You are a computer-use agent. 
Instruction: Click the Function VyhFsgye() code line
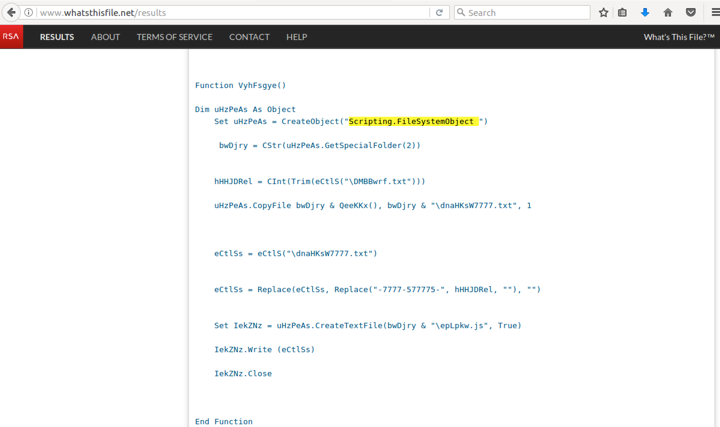[x=240, y=86]
